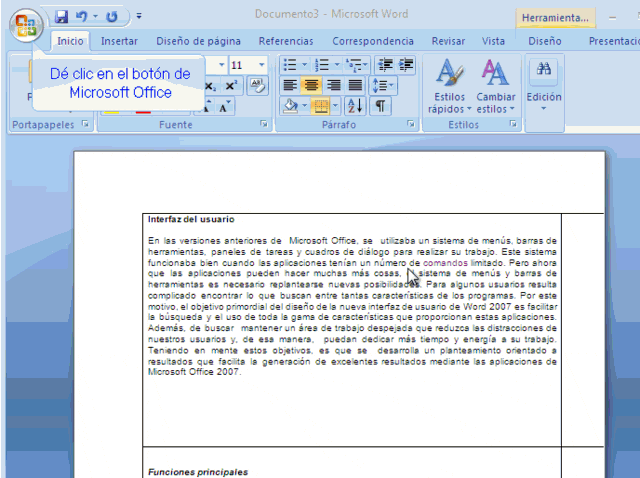Open the line spacing dropdown

click(382, 86)
